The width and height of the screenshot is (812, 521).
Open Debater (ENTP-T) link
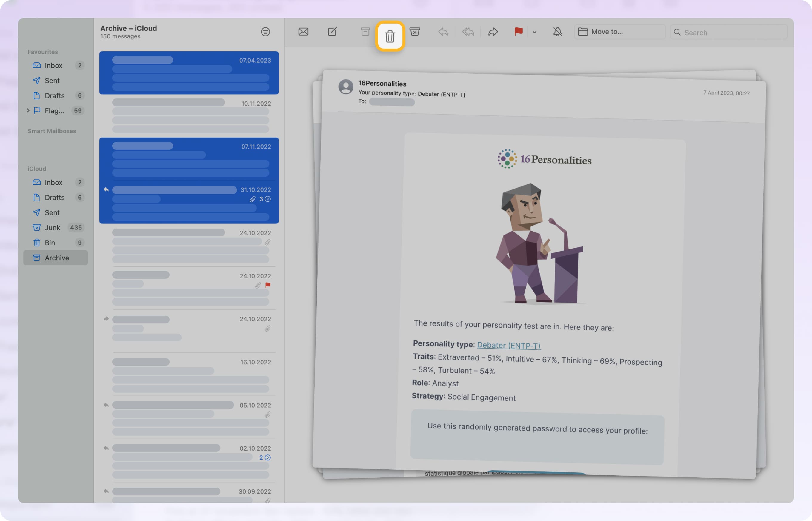[x=509, y=346]
